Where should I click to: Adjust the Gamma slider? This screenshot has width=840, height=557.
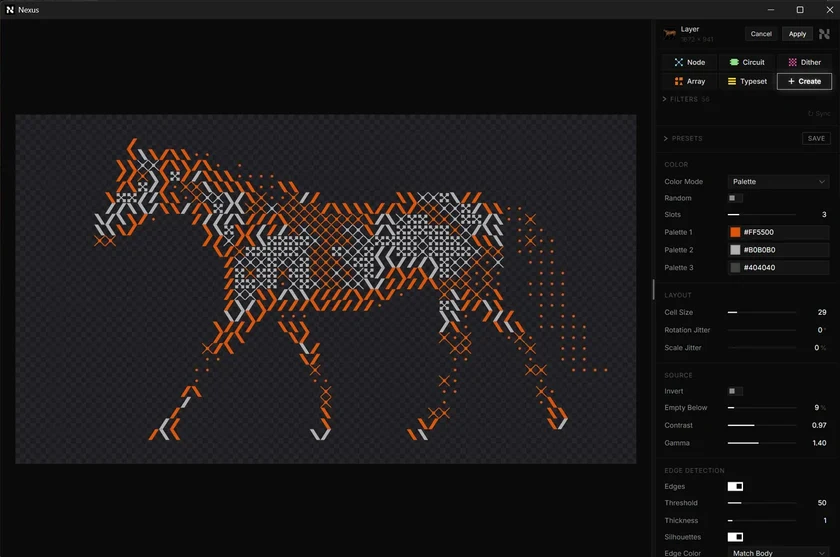click(x=761, y=443)
